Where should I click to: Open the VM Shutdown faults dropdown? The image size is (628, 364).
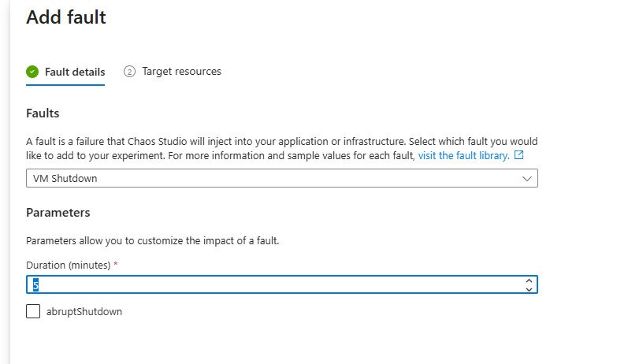[281, 179]
